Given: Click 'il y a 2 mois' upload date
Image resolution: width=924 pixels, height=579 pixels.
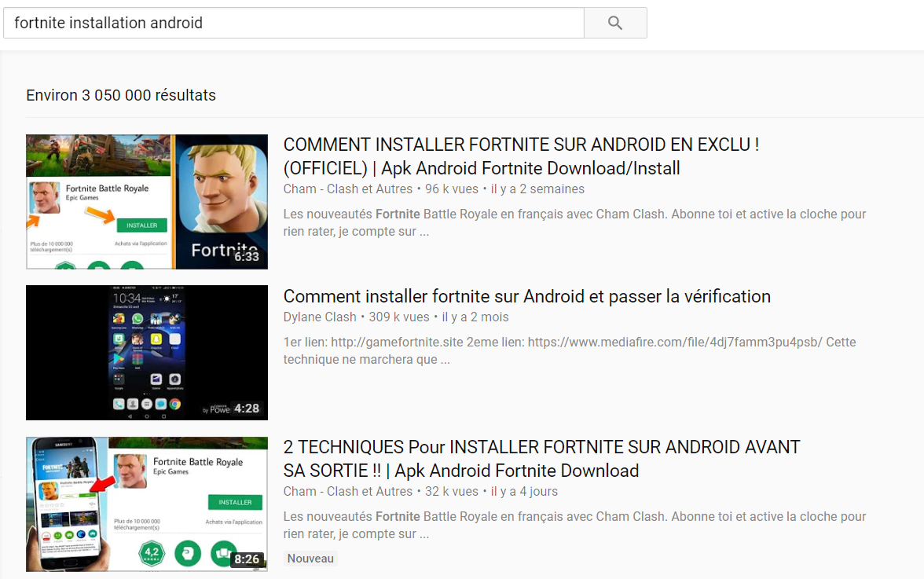Looking at the screenshot, I should (475, 317).
